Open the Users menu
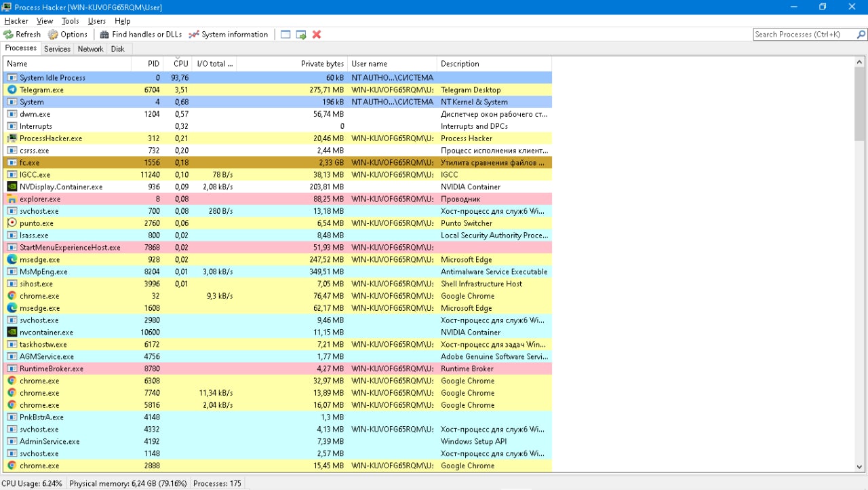The image size is (868, 490). [x=97, y=21]
